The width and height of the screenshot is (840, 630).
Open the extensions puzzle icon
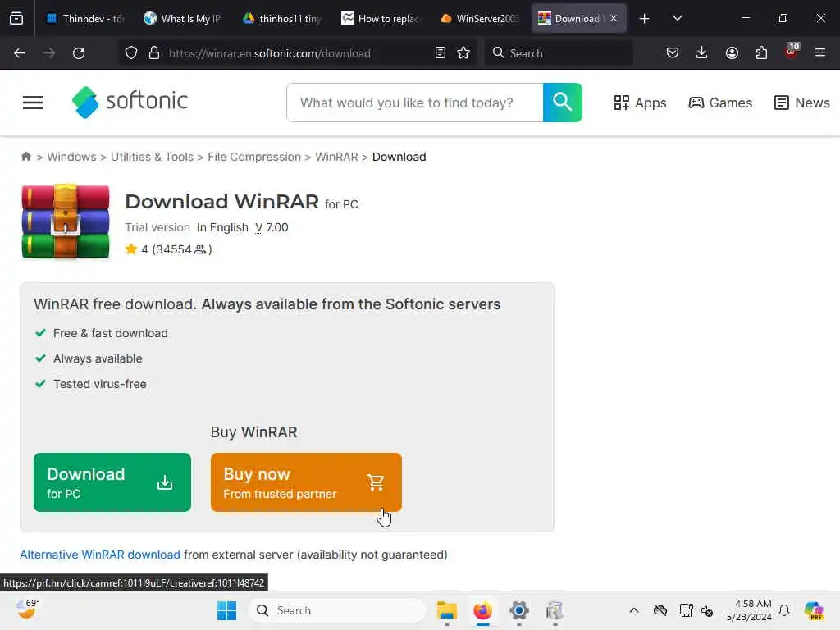(x=761, y=53)
